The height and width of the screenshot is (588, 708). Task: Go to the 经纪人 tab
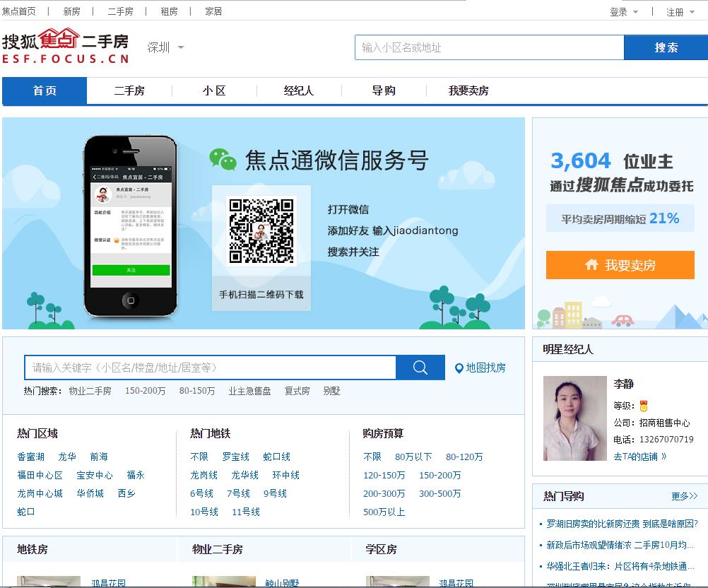tap(298, 90)
